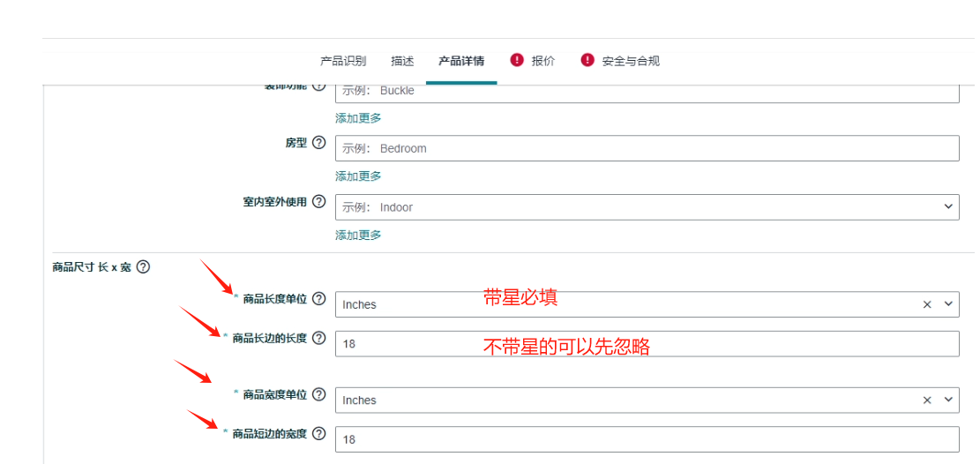
Task: Click the 商品长边的长度 input field
Action: (x=647, y=344)
